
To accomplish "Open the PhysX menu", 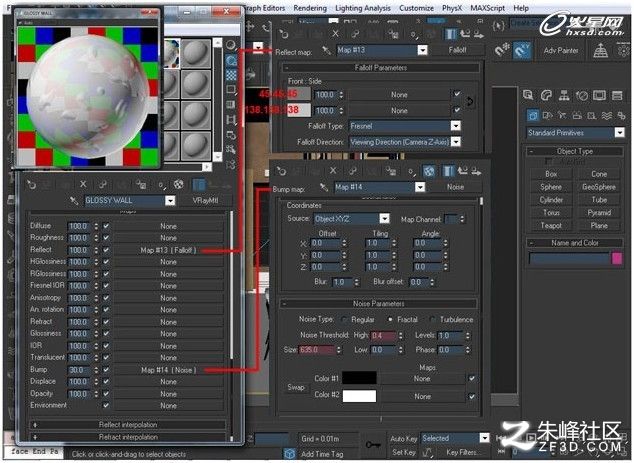I will 452,8.
